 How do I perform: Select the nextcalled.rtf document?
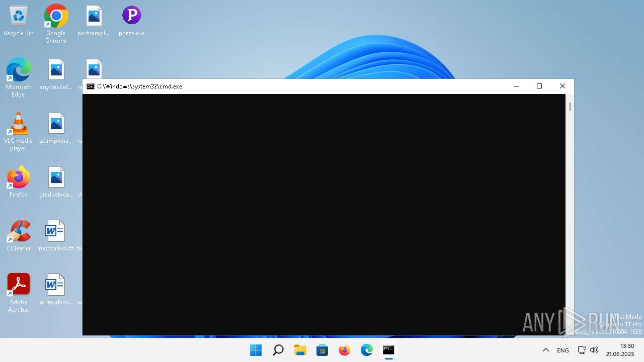56,236
